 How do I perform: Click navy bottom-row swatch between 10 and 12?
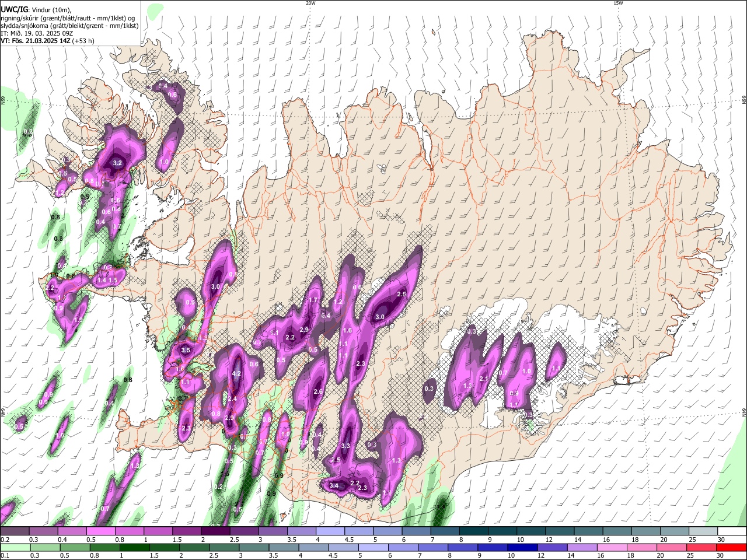point(523,547)
